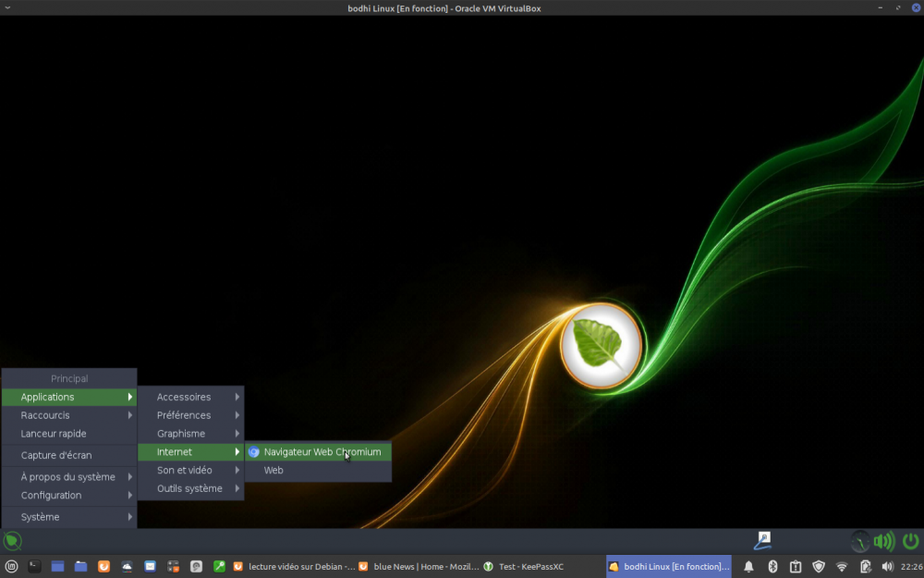Image resolution: width=924 pixels, height=578 pixels.
Task: Open the Linux Mint menu icon
Action: (11, 566)
